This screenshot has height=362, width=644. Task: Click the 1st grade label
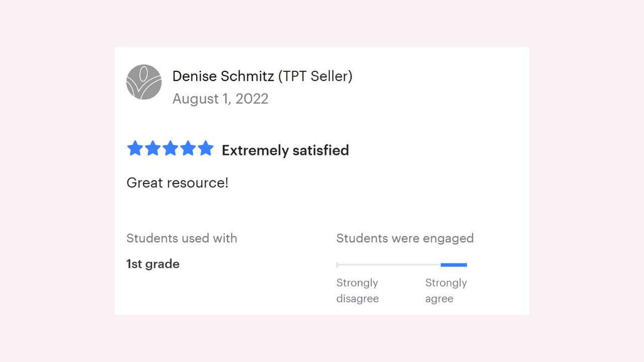click(153, 264)
